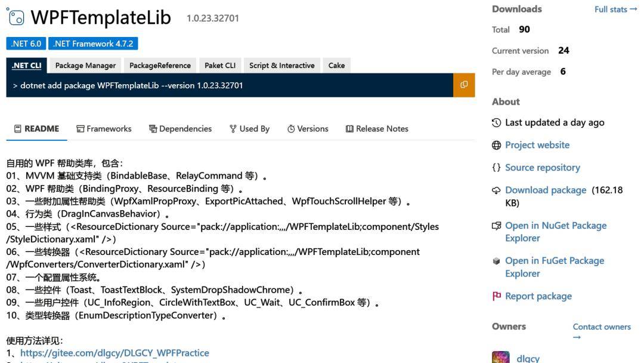Screen dimensions: 644x363
Task: Open the Full stats link
Action: pyautogui.click(x=615, y=10)
